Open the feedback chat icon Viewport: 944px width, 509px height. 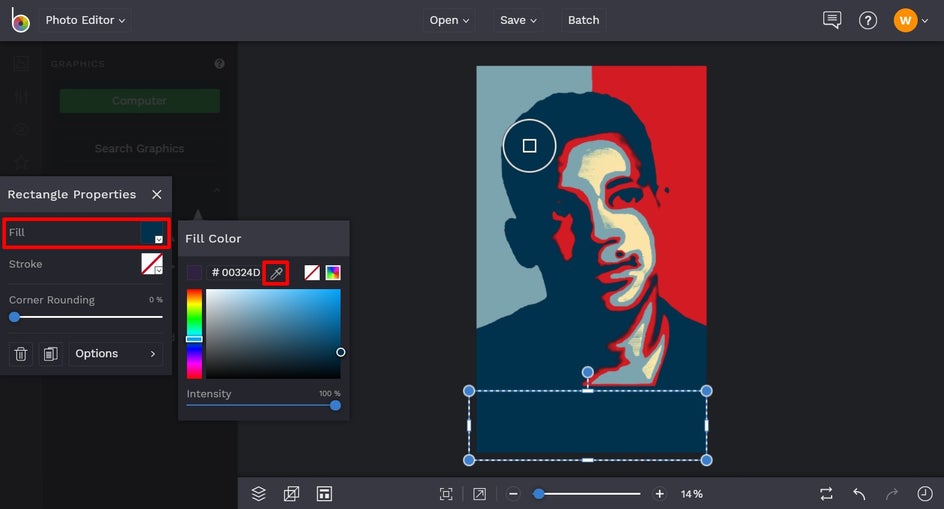tap(831, 20)
